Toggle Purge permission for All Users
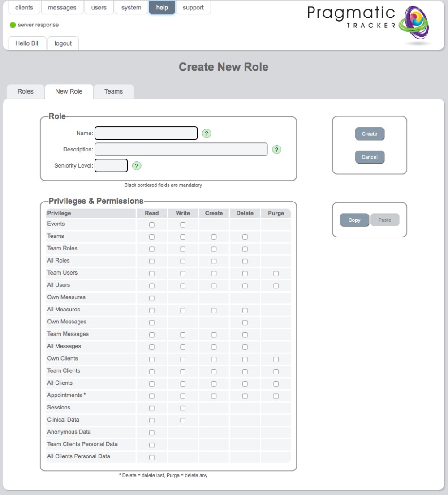The height and width of the screenshot is (495, 448). click(276, 285)
